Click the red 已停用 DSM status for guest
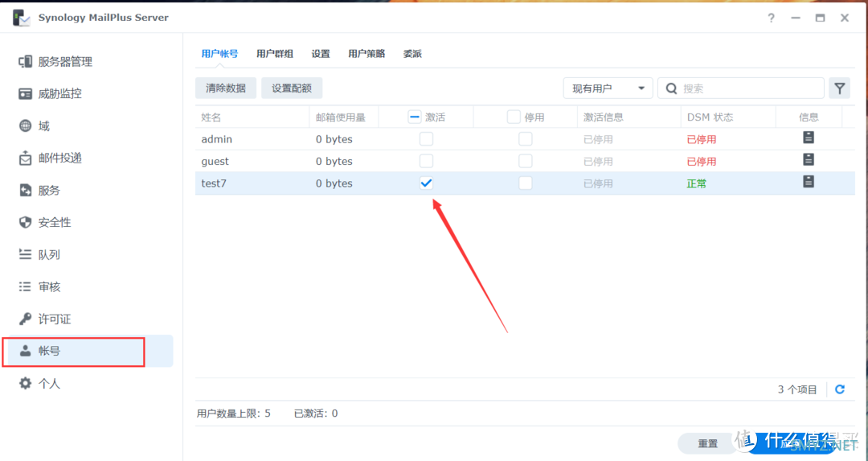Screen dimensions: 868x461 click(x=702, y=161)
